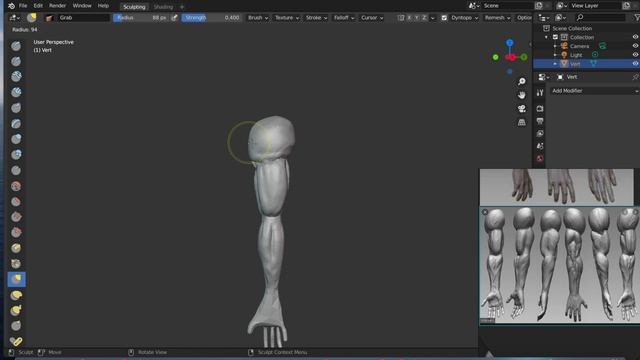Open the Stroke dropdown
640x360 pixels.
pyautogui.click(x=316, y=18)
